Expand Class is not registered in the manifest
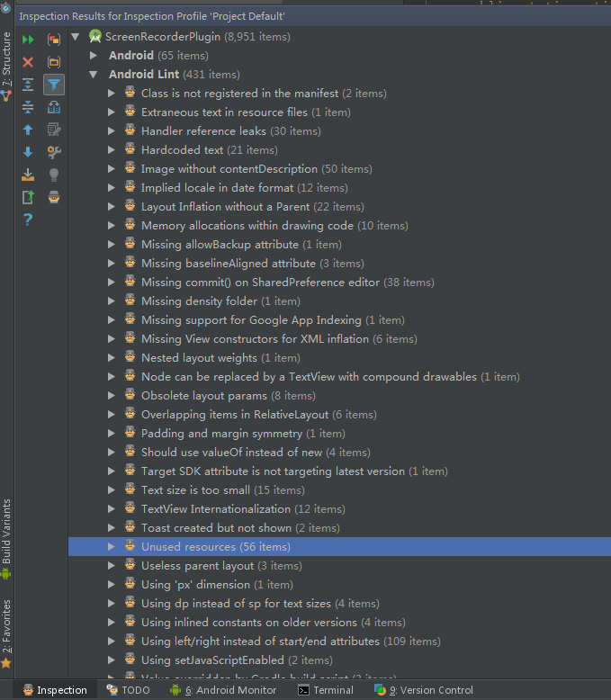Image resolution: width=611 pixels, height=700 pixels. coord(112,94)
